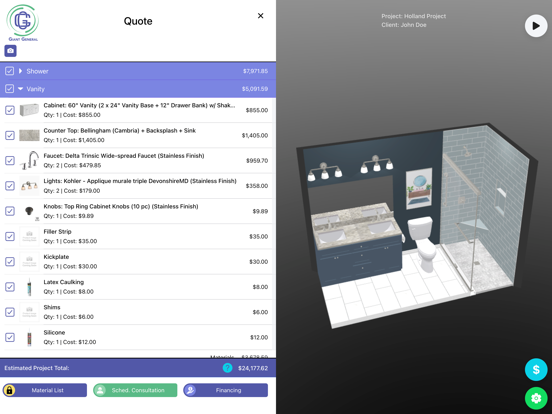Viewport: 552px width, 414px height.
Task: Select 'Counter Top: Bellingham (Cambria)' text
Action: (x=120, y=131)
